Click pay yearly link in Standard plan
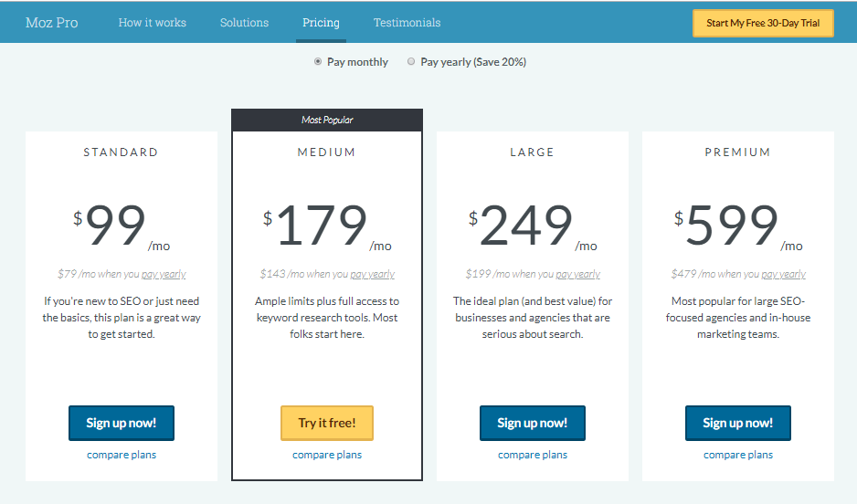This screenshot has height=504, width=857. coord(164,274)
